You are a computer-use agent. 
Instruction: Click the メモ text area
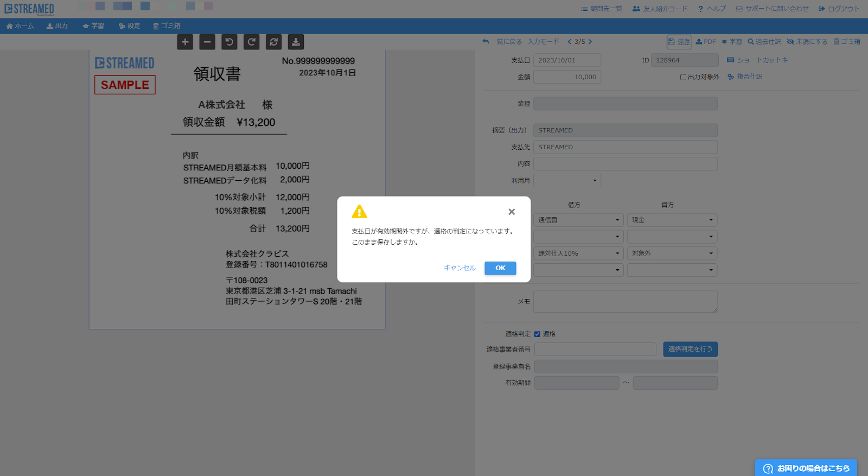[626, 301]
